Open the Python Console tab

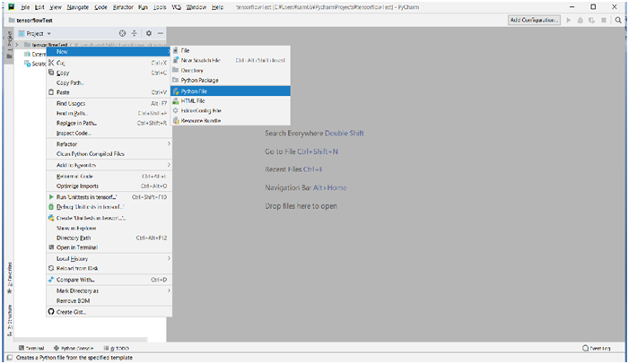(x=74, y=348)
